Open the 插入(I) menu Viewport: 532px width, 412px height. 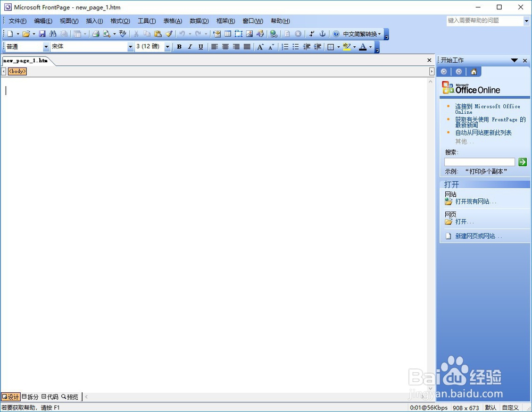click(94, 21)
